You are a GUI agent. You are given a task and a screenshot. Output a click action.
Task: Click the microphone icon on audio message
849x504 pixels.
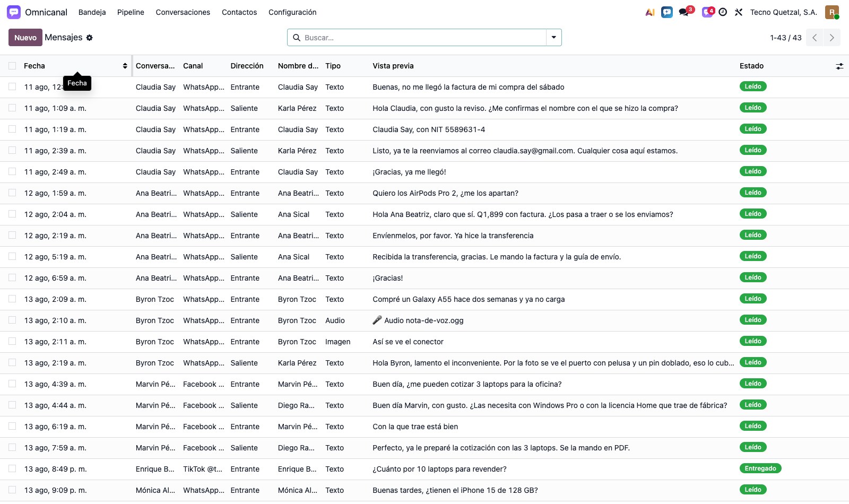click(x=377, y=320)
